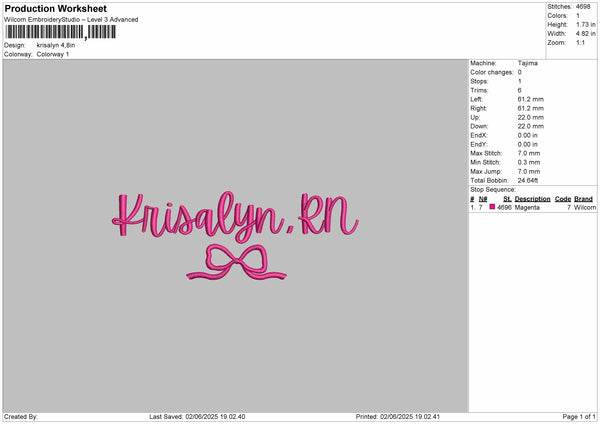
Task: Click the Total Bobbin value 24.64ft
Action: [x=528, y=180]
